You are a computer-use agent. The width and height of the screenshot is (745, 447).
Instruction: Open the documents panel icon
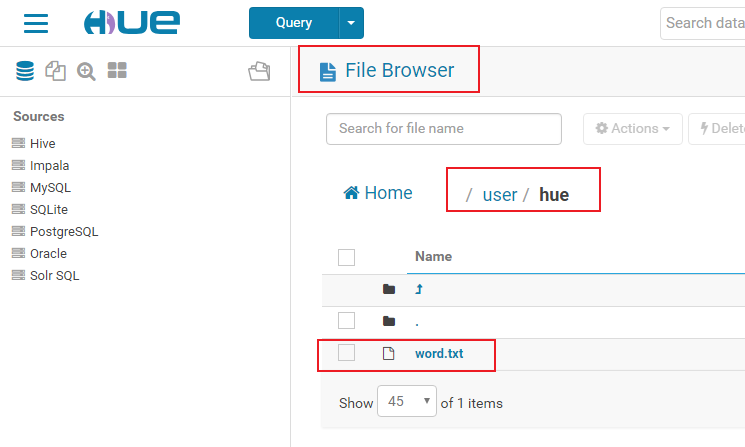(x=56, y=71)
